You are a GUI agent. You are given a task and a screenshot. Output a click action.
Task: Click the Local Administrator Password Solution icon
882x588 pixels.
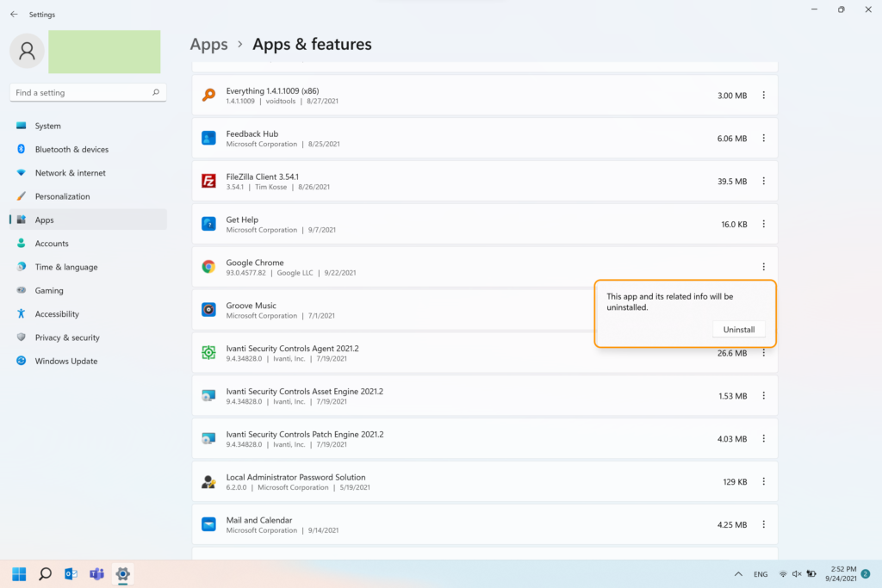coord(208,482)
